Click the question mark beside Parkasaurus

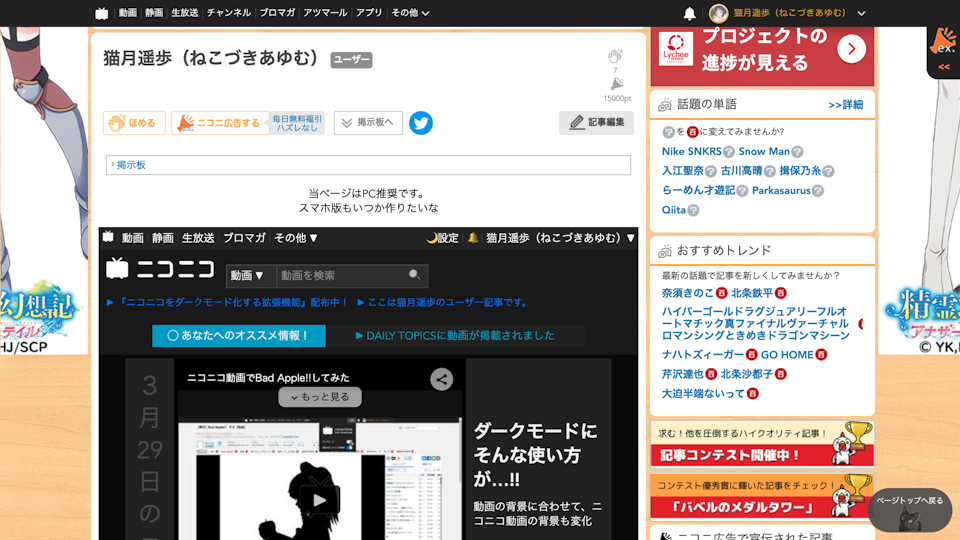[x=818, y=191]
